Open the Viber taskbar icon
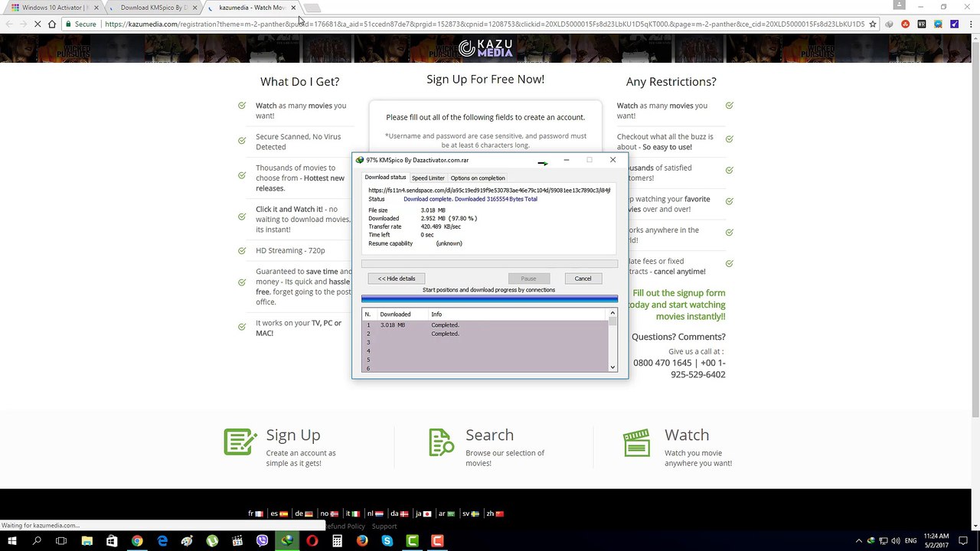 click(263, 541)
